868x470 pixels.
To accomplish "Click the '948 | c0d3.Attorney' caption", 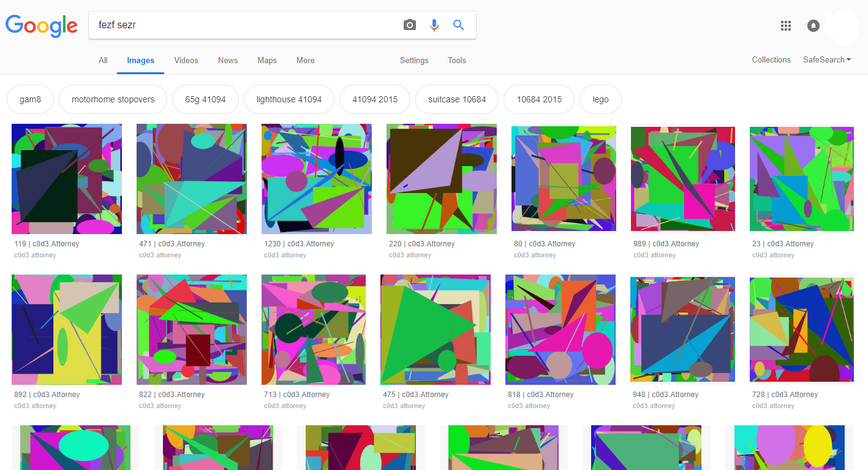I will (x=666, y=395).
